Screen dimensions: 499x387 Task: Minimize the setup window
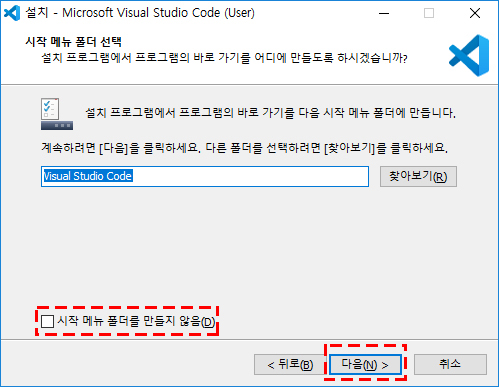pyautogui.click(x=384, y=13)
